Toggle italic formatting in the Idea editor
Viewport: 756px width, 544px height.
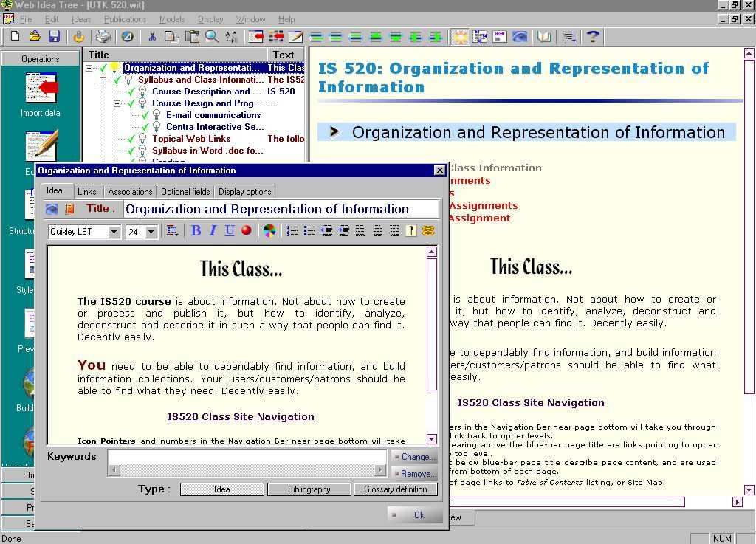(213, 230)
